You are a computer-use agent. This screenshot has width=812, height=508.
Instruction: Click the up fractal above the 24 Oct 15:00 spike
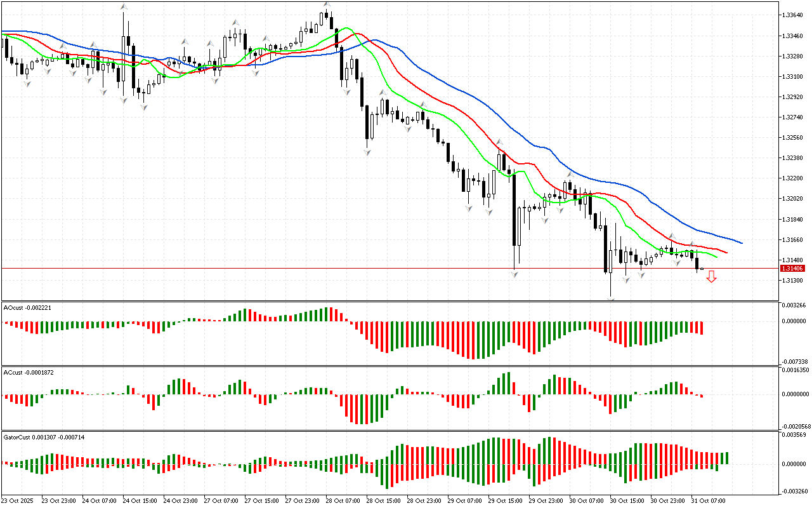(x=124, y=6)
